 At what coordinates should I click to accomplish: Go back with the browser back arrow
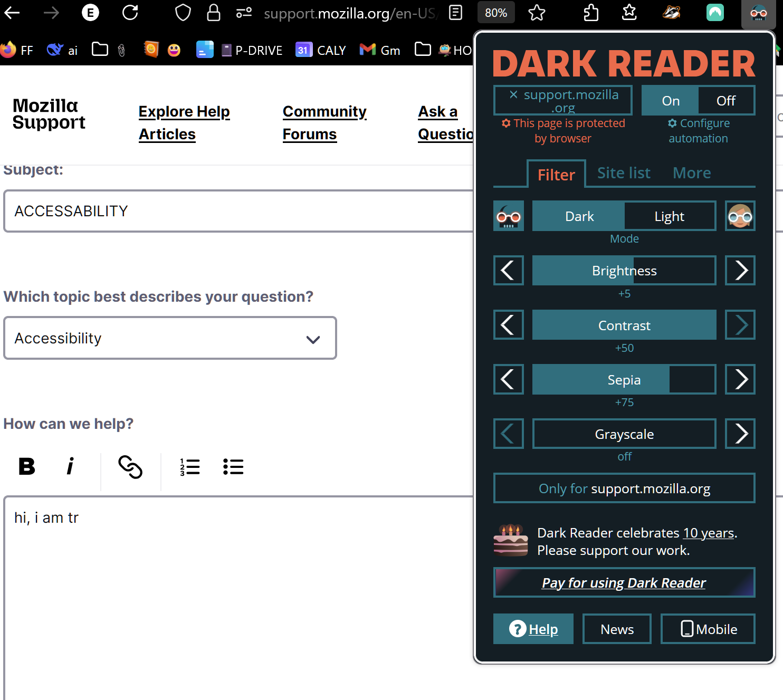[x=12, y=13]
